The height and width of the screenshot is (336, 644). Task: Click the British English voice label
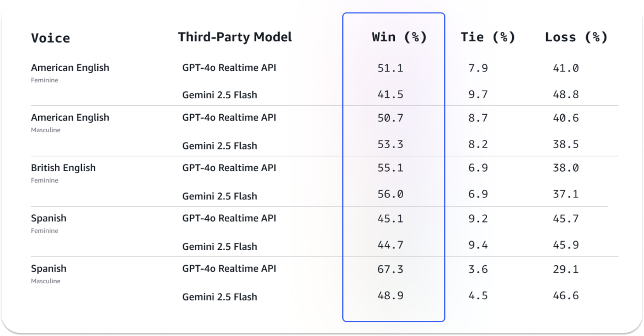[x=63, y=168]
